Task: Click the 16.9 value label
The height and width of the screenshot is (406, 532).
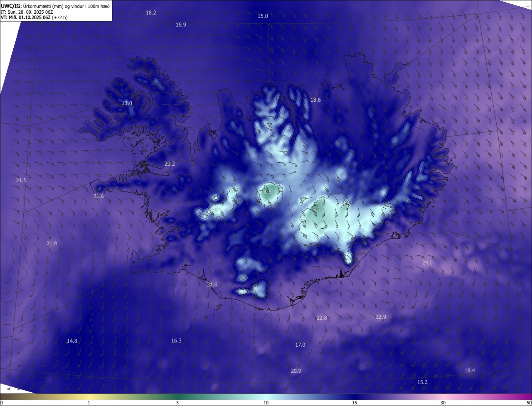Action: [x=181, y=25]
